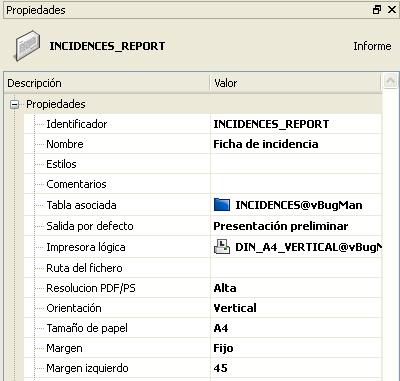Click the scrollbar up arrow
400x381 pixels.
(390, 81)
